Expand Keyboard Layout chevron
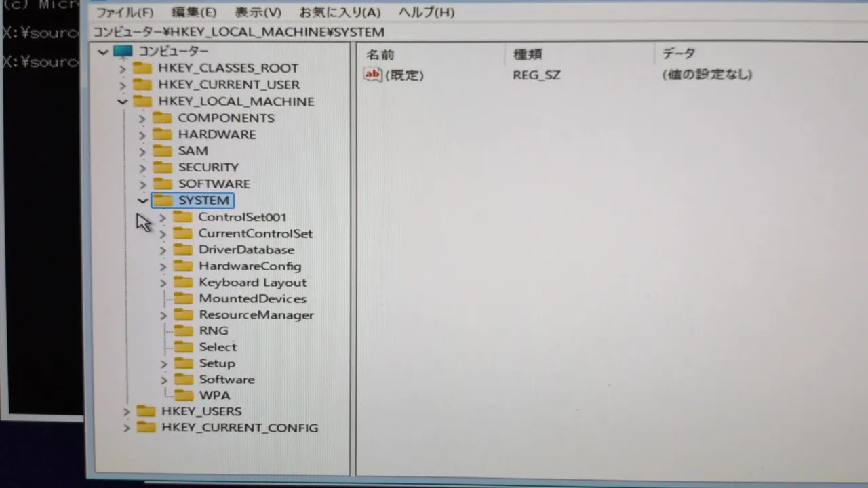 [163, 283]
